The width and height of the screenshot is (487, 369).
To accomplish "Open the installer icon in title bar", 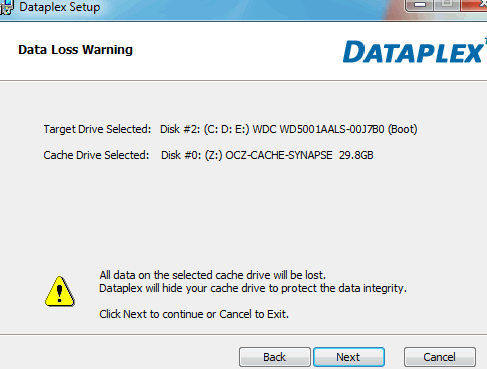I will click(7, 7).
